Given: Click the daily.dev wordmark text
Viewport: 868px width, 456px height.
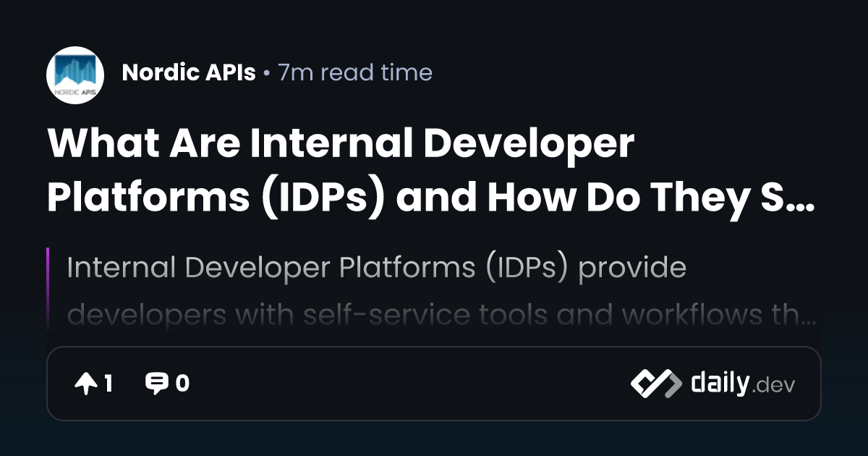Looking at the screenshot, I should (743, 383).
